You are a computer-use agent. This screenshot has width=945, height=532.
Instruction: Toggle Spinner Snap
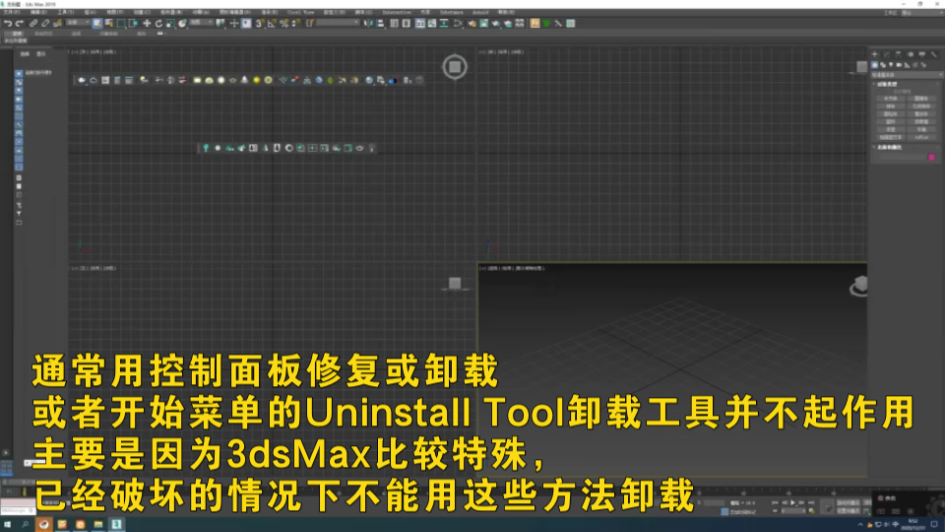295,23
